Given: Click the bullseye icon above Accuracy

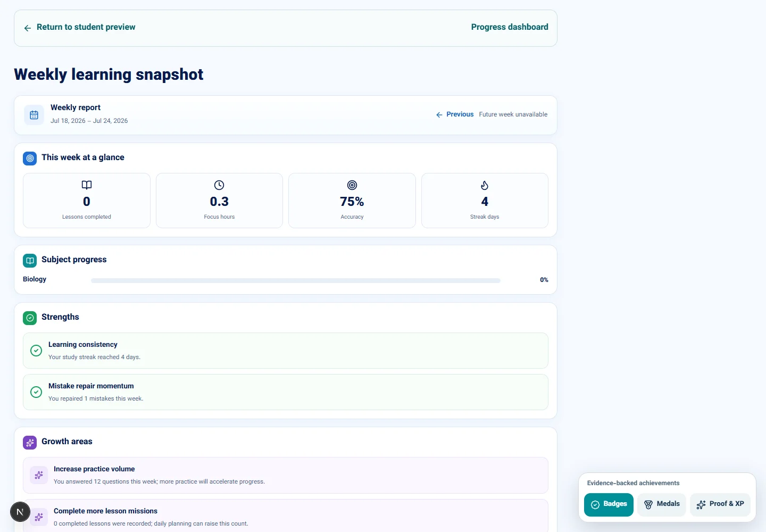Looking at the screenshot, I should pos(352,185).
